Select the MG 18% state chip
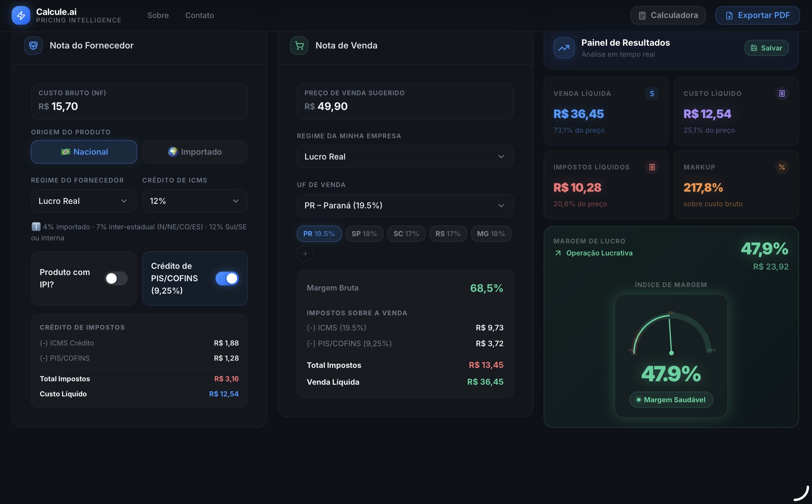This screenshot has height=504, width=812. point(491,234)
